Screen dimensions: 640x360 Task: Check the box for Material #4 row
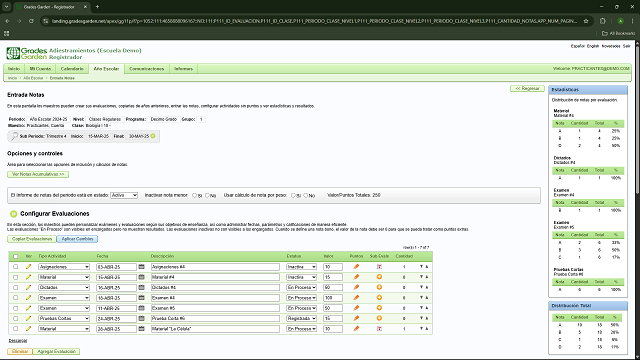click(16, 277)
